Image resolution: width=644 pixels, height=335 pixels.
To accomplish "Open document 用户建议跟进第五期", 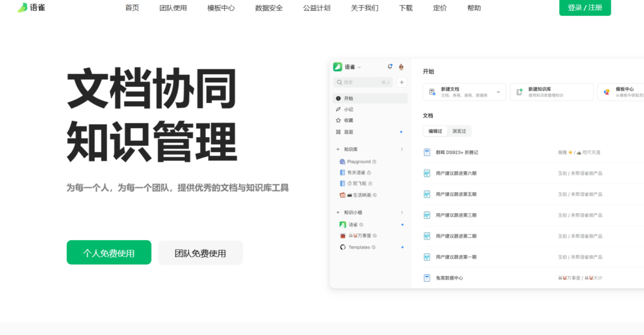I will coord(456,194).
